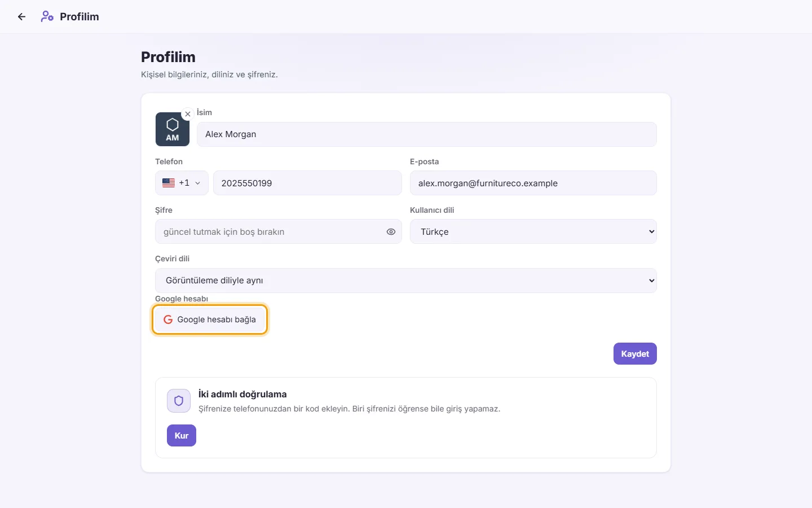
Task: Click into the Şifre password field
Action: pyautogui.click(x=279, y=232)
